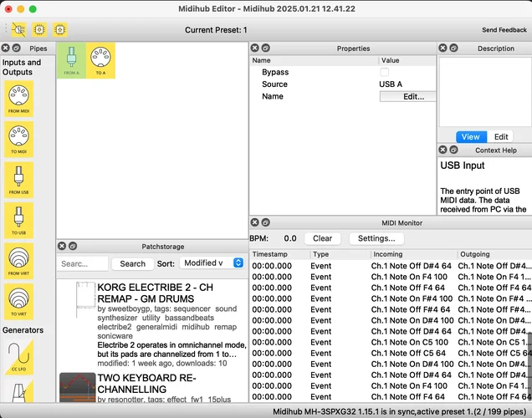532x418 pixels.
Task: Switch Description panel to Edit mode
Action: [501, 137]
